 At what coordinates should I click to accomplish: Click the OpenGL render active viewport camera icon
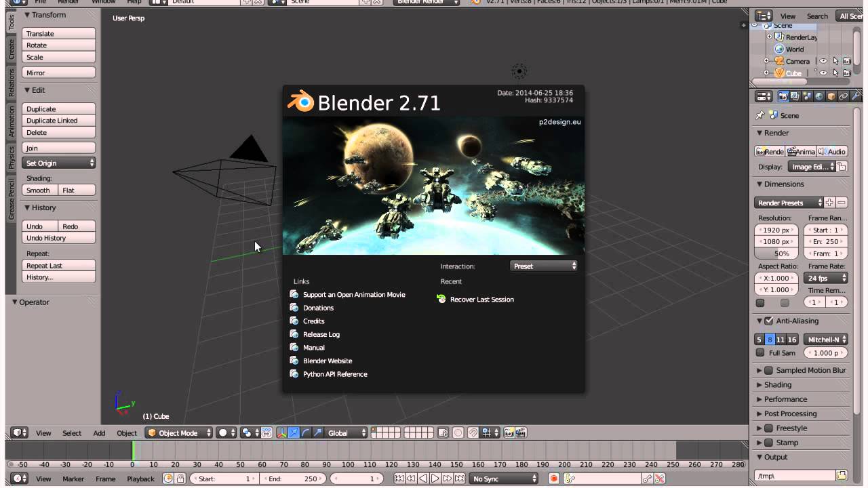point(509,432)
